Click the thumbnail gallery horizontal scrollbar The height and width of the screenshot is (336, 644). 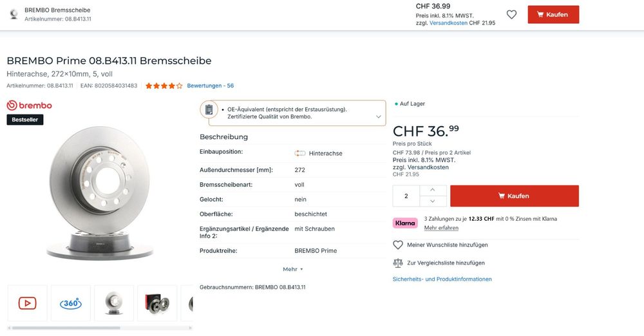click(66, 328)
